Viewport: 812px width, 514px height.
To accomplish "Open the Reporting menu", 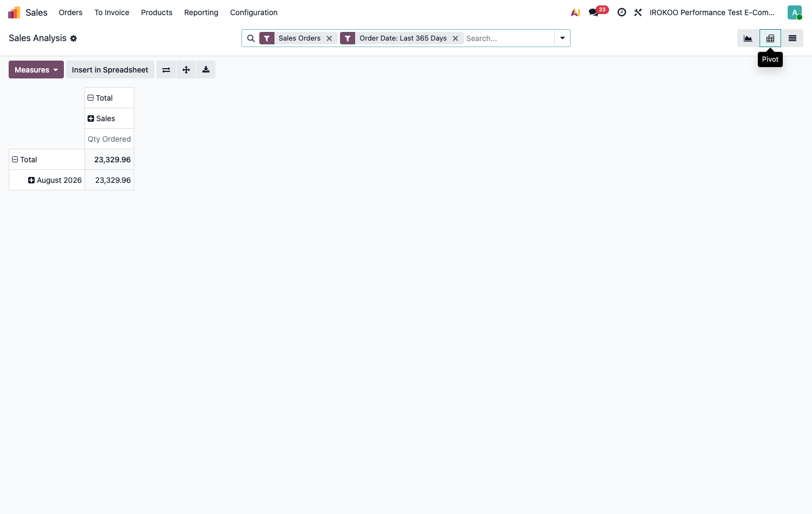I will point(201,12).
